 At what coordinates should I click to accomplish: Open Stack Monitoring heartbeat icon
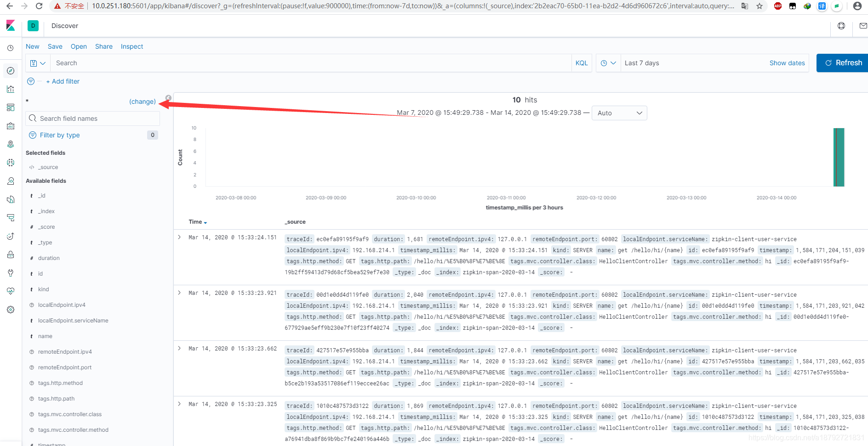11,291
